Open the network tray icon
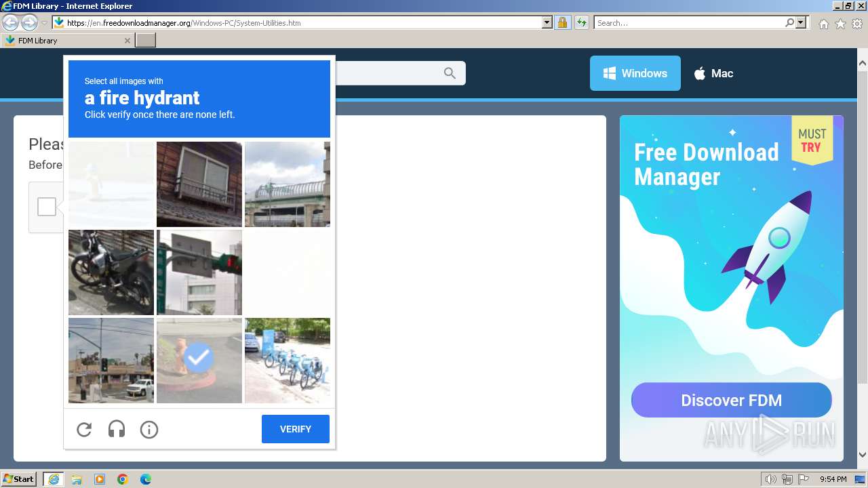Screen dimensions: 868x488 [787, 479]
